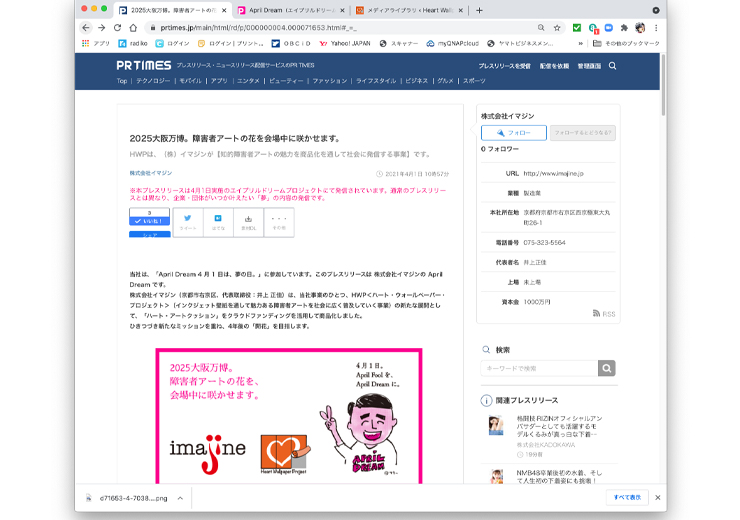Open the radiko bookmark
The image size is (740, 520).
(x=133, y=43)
